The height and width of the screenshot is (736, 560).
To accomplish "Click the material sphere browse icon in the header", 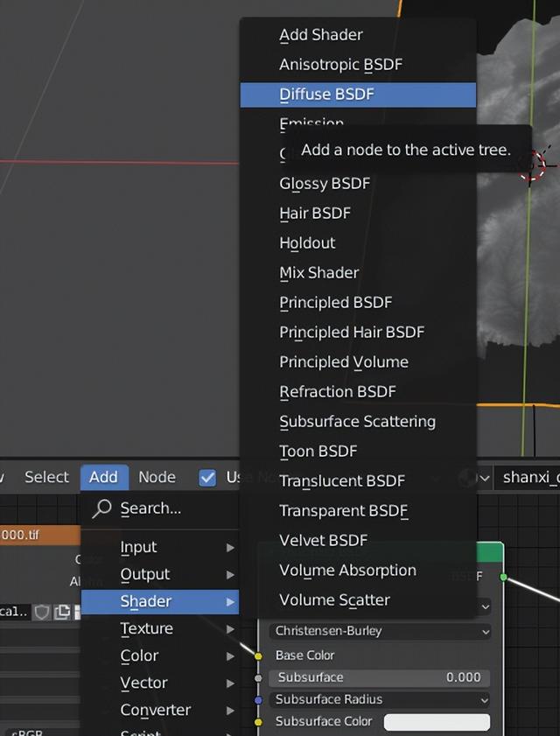I will pos(467,478).
